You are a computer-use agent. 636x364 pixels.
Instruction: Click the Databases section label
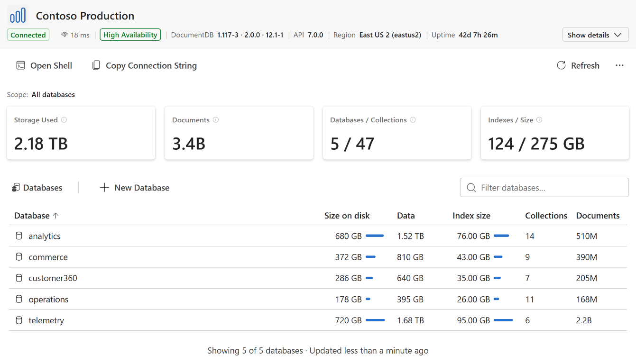point(43,188)
